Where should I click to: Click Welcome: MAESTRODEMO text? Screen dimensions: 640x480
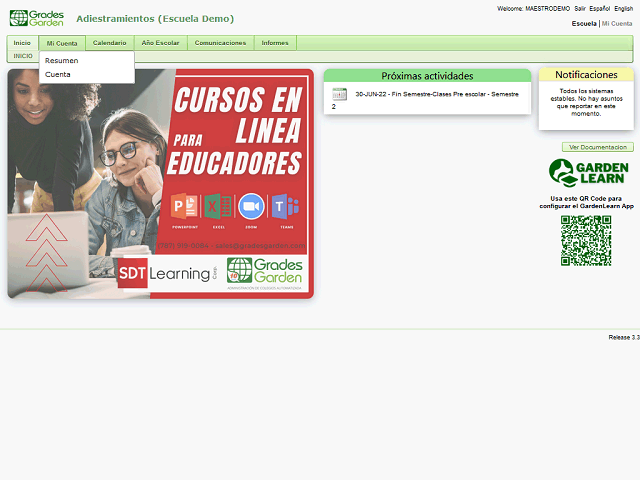point(533,9)
